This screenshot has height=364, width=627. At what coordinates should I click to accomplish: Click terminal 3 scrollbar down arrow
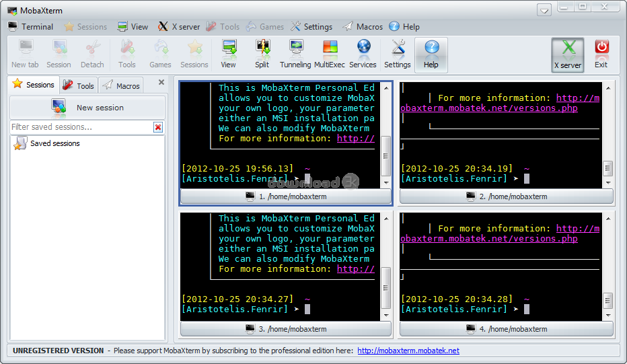tap(386, 315)
